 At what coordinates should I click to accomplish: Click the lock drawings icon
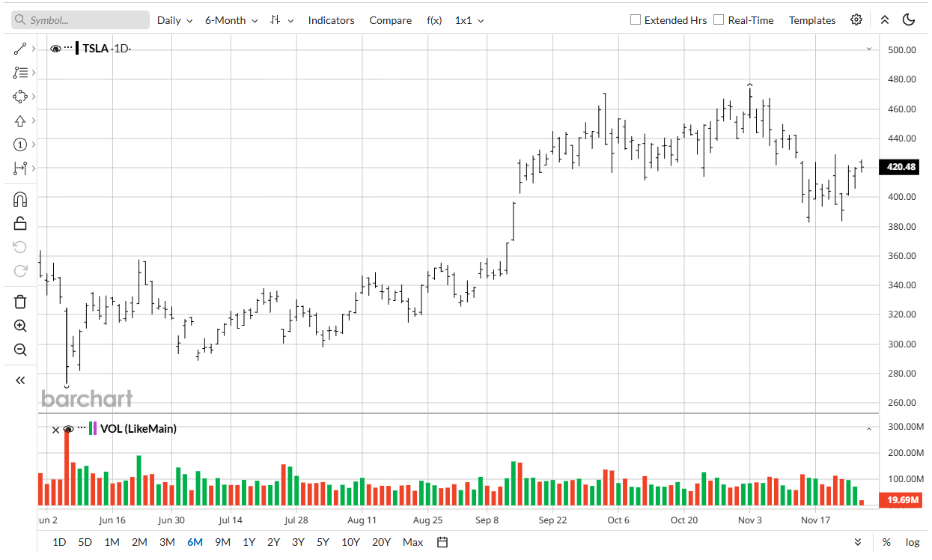coord(20,223)
